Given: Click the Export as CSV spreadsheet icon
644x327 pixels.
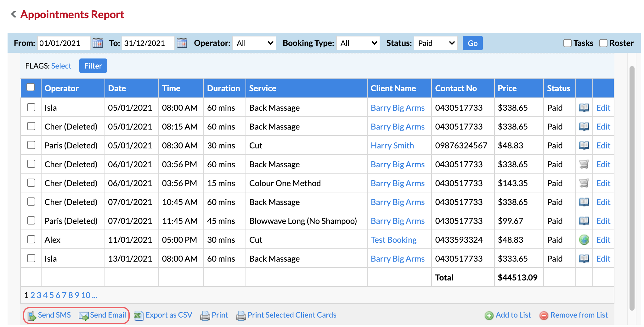Looking at the screenshot, I should pos(139,315).
